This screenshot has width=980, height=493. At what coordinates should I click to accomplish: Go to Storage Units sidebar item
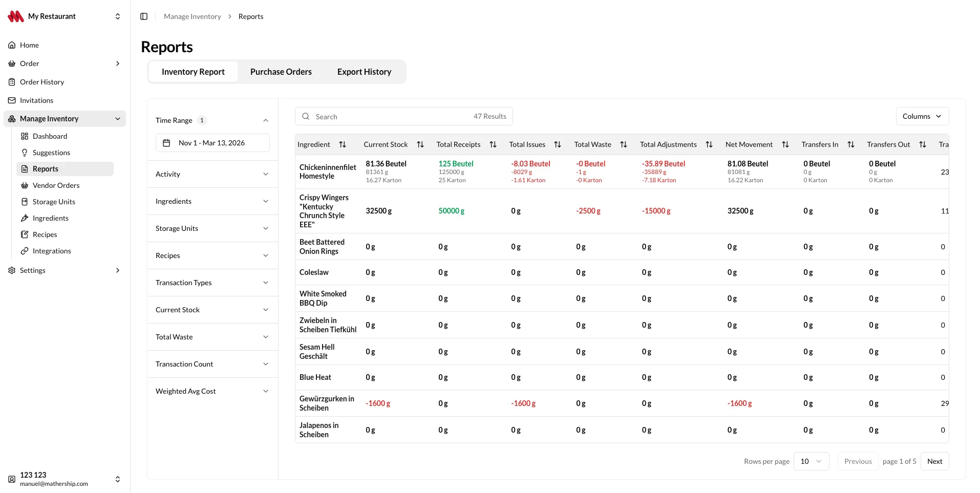pos(54,202)
